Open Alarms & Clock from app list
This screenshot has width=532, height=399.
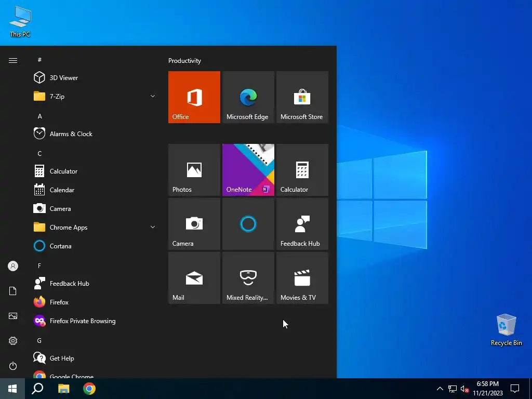point(95,134)
